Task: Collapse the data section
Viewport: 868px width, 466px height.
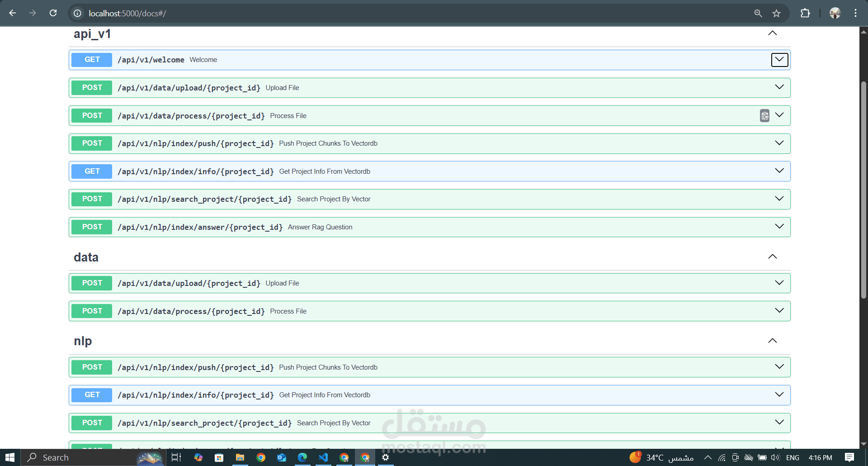Action: 773,257
